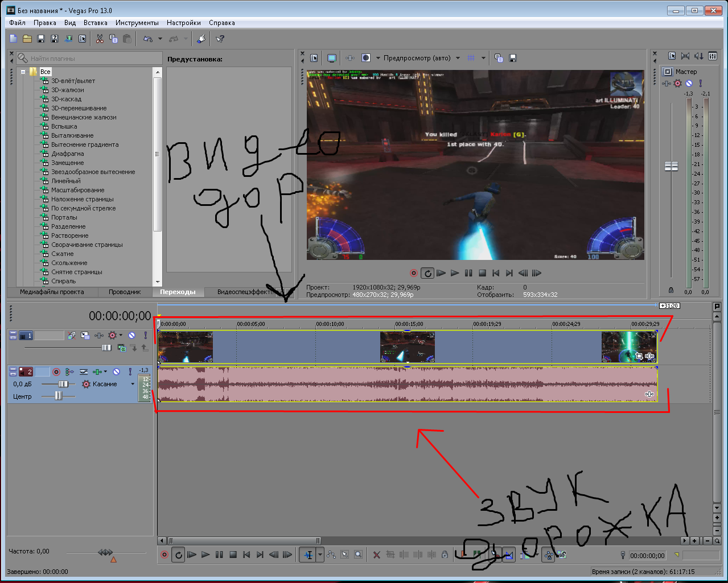Open the Вставка menu
This screenshot has height=583, width=728.
(x=95, y=23)
